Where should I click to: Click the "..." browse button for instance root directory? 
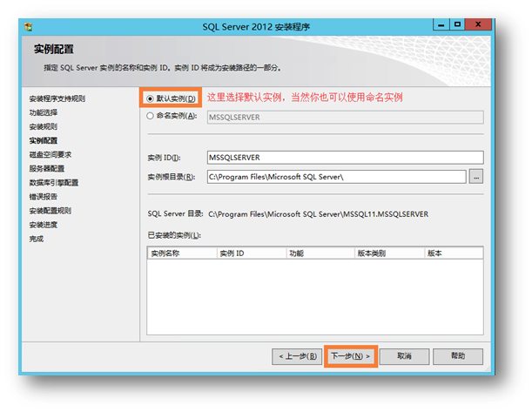475,177
